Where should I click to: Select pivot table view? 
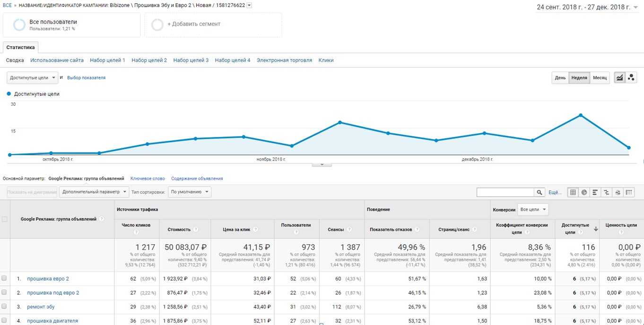(x=628, y=192)
